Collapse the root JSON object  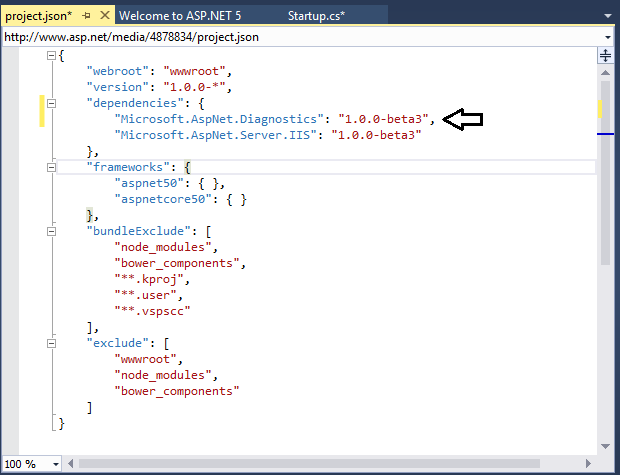click(x=51, y=56)
